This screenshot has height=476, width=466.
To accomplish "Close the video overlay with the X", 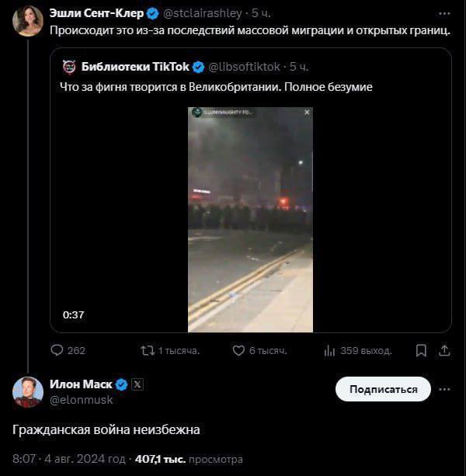I will tap(307, 113).
